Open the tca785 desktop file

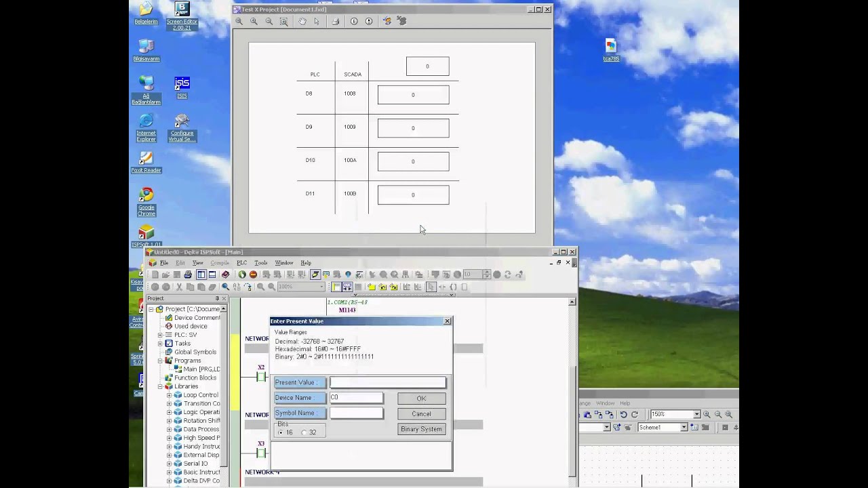[611, 50]
